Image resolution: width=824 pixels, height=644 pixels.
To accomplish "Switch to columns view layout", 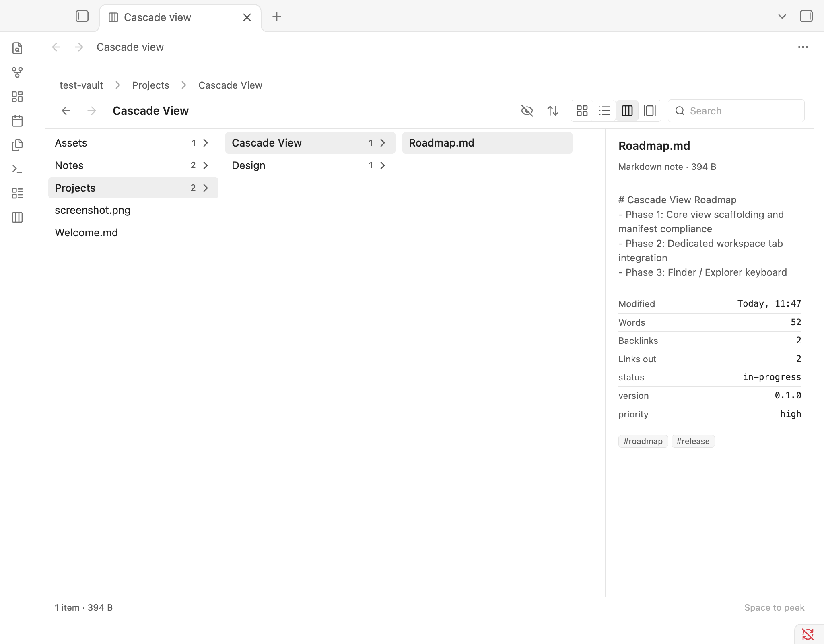I will pyautogui.click(x=627, y=111).
